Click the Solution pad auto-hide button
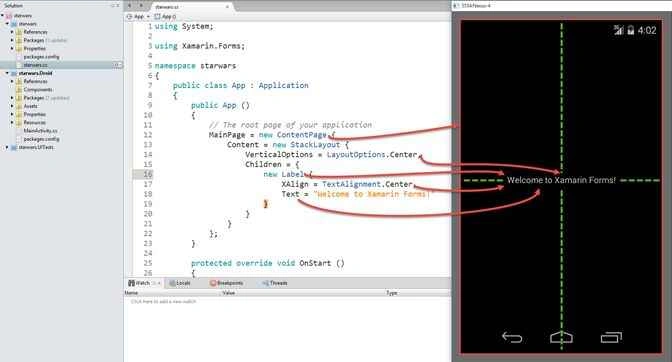Viewport: 672px width, 362px height. [113, 6]
